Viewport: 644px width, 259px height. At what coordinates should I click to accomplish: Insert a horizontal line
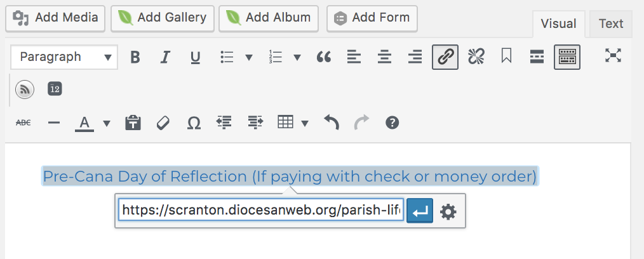pos(54,123)
